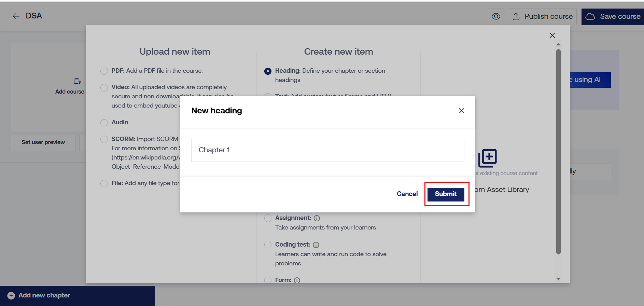Submit the new heading
This screenshot has width=644, height=306.
(x=446, y=194)
